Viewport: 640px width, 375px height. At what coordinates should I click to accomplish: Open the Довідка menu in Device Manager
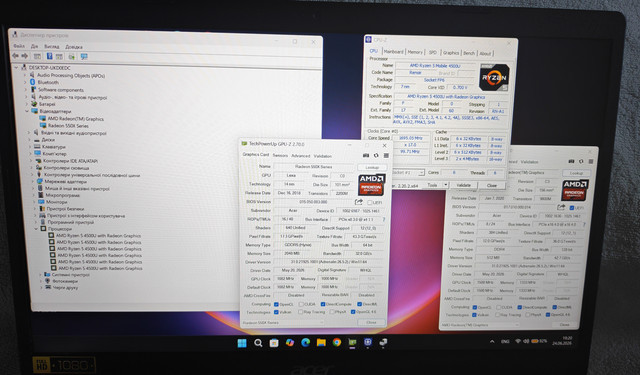[x=74, y=47]
